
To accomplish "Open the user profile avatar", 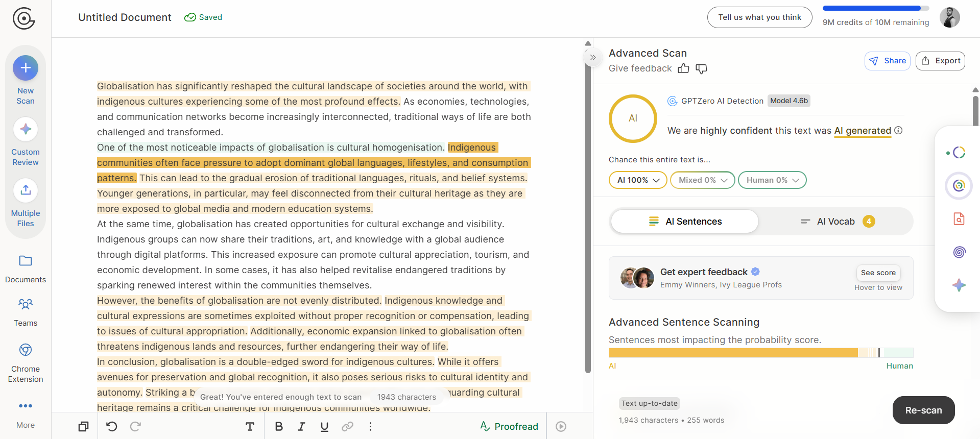I will [x=950, y=17].
